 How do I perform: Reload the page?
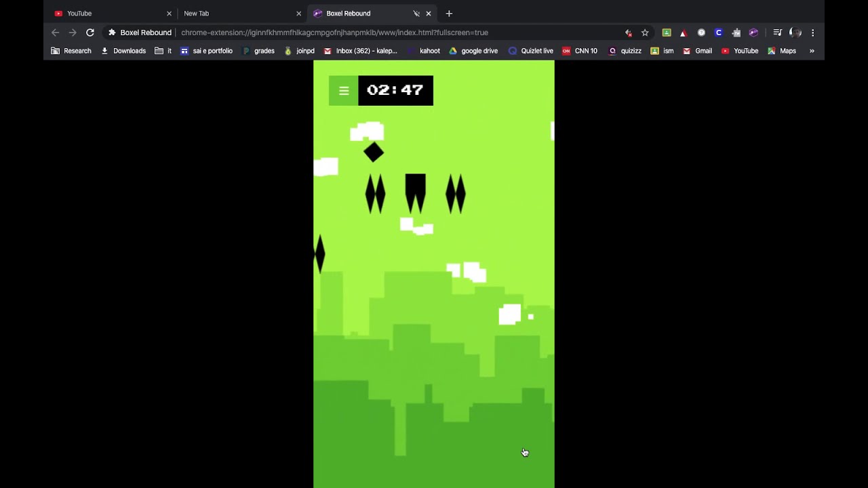coord(90,33)
